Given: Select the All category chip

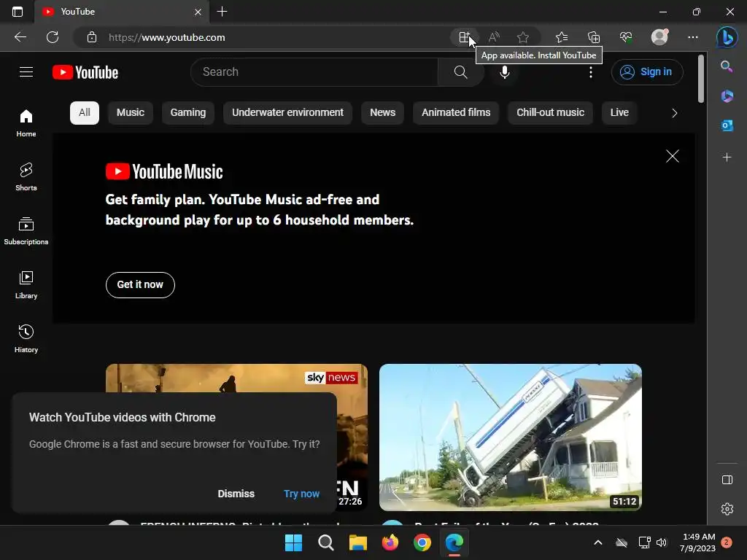Looking at the screenshot, I should tap(85, 113).
